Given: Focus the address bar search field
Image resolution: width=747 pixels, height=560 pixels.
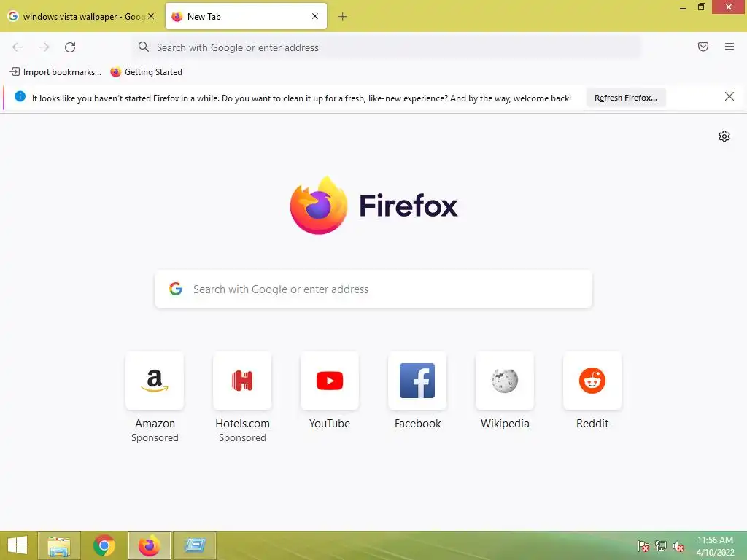Looking at the screenshot, I should [x=387, y=47].
